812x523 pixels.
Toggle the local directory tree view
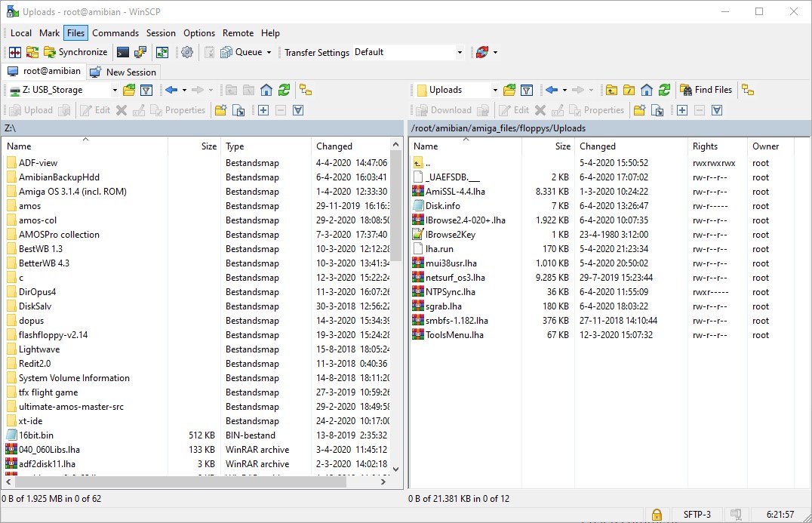(x=306, y=90)
